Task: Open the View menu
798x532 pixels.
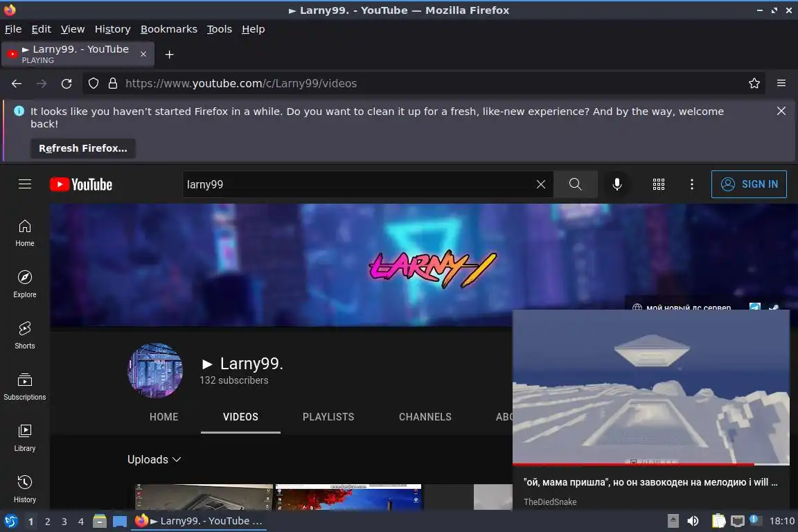Action: 73,29
